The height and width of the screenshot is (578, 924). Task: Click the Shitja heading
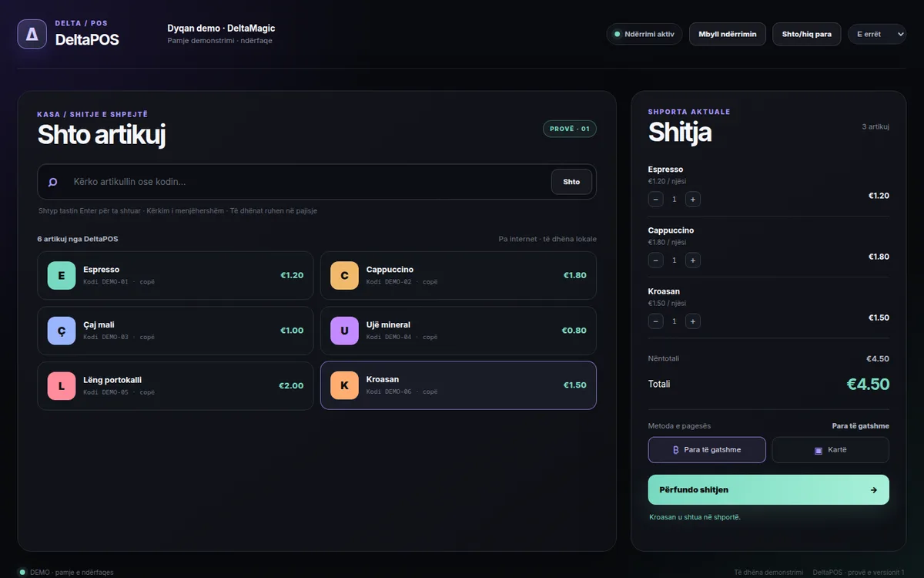click(679, 132)
